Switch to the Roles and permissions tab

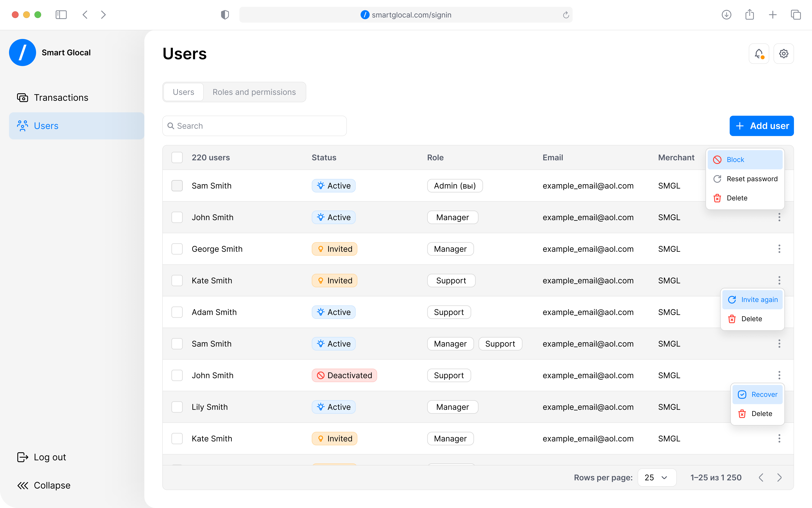click(254, 92)
